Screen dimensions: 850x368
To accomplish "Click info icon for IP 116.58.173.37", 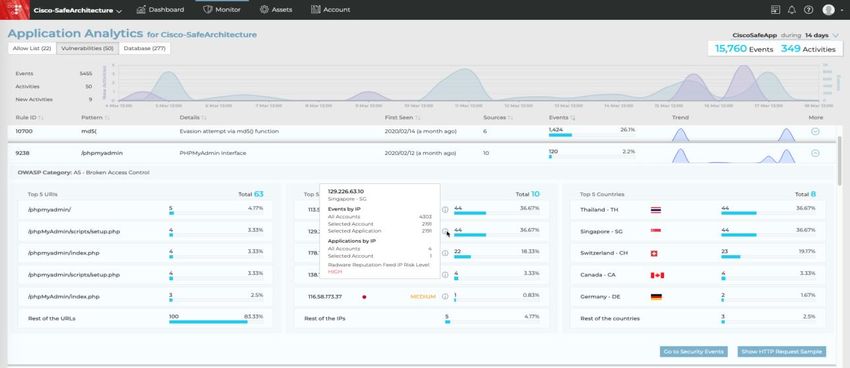I will click(445, 296).
